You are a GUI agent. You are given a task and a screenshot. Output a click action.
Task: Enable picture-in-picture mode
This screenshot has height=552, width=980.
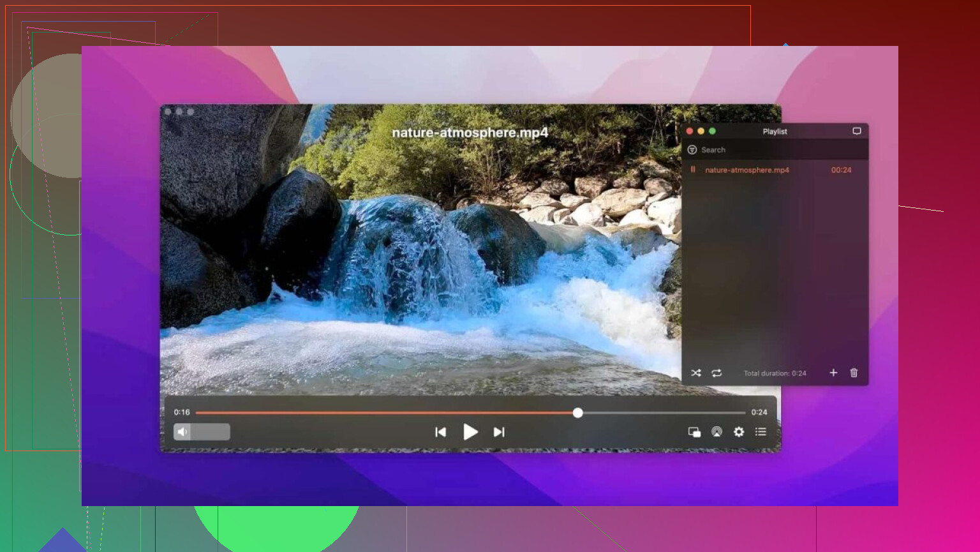tap(694, 432)
